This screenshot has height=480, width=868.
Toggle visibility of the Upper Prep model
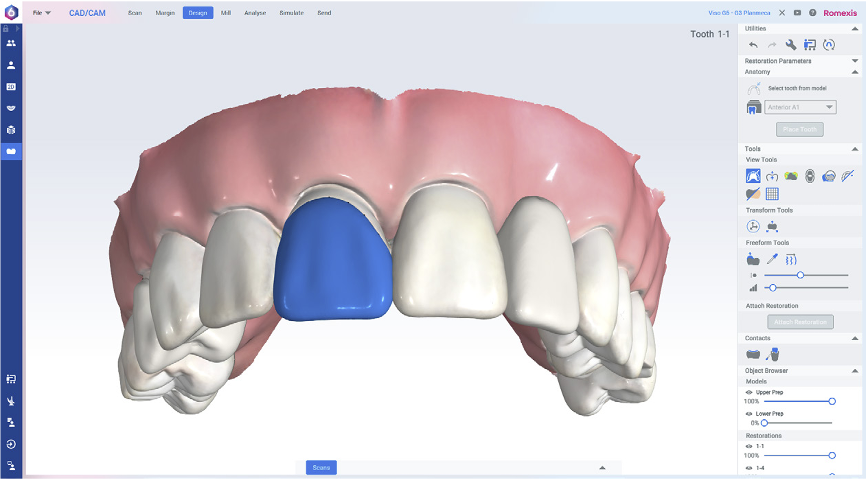click(749, 392)
